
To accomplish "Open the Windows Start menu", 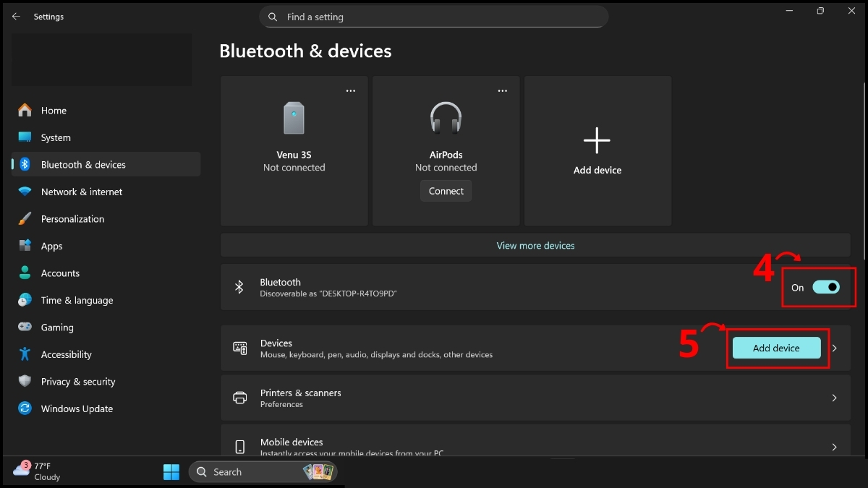I will pos(171,472).
